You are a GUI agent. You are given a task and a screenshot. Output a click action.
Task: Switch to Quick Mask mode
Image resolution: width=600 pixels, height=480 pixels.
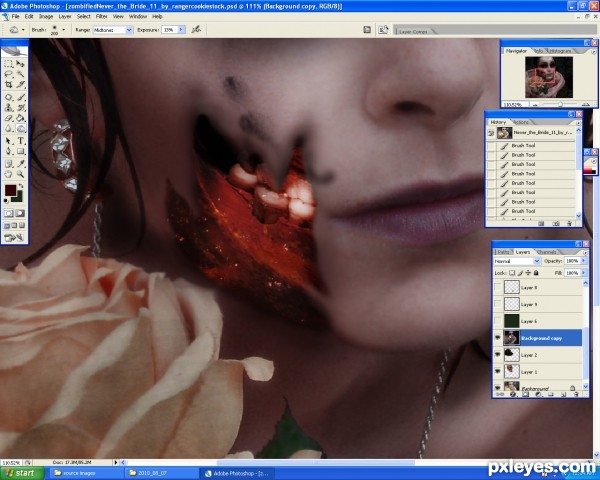20,213
